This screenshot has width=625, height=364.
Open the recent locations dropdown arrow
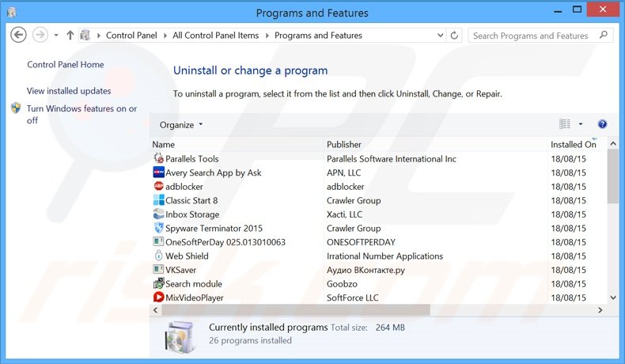pos(56,35)
